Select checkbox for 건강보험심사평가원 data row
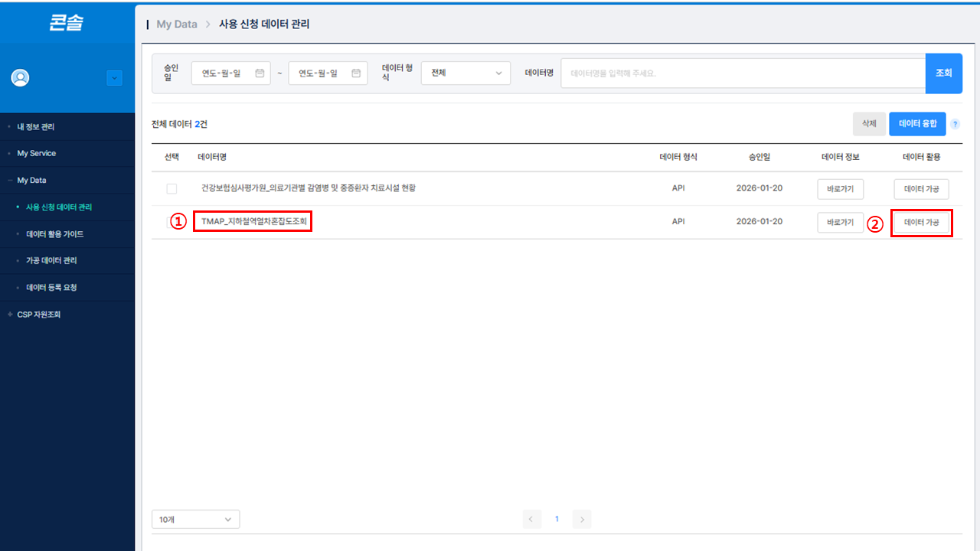The width and height of the screenshot is (980, 551). 171,188
